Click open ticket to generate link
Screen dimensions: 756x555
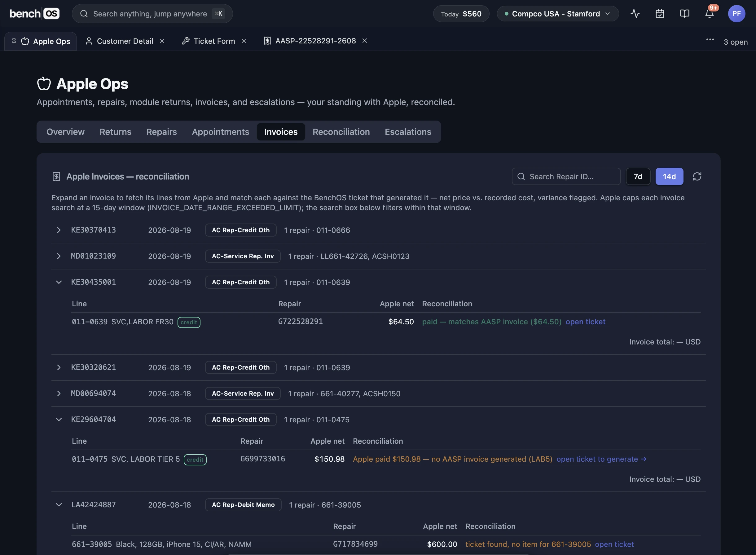click(x=602, y=459)
